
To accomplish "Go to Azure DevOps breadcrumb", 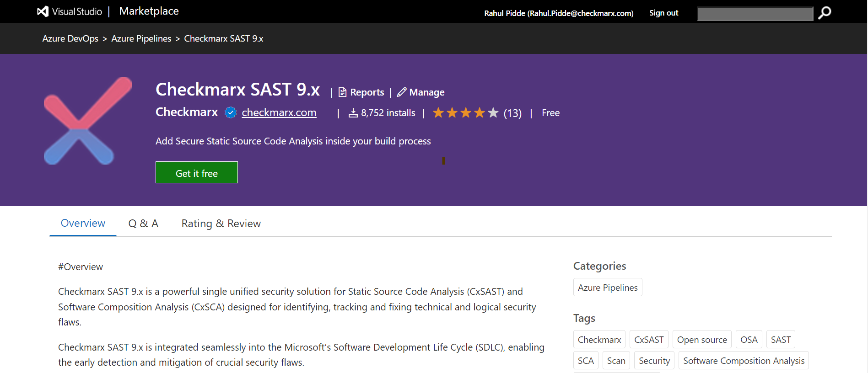I will coord(70,38).
